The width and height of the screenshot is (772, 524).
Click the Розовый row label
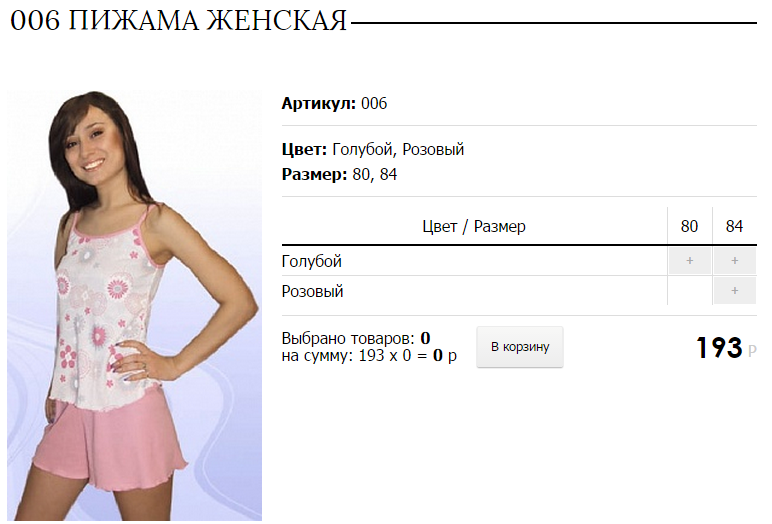pyautogui.click(x=313, y=291)
